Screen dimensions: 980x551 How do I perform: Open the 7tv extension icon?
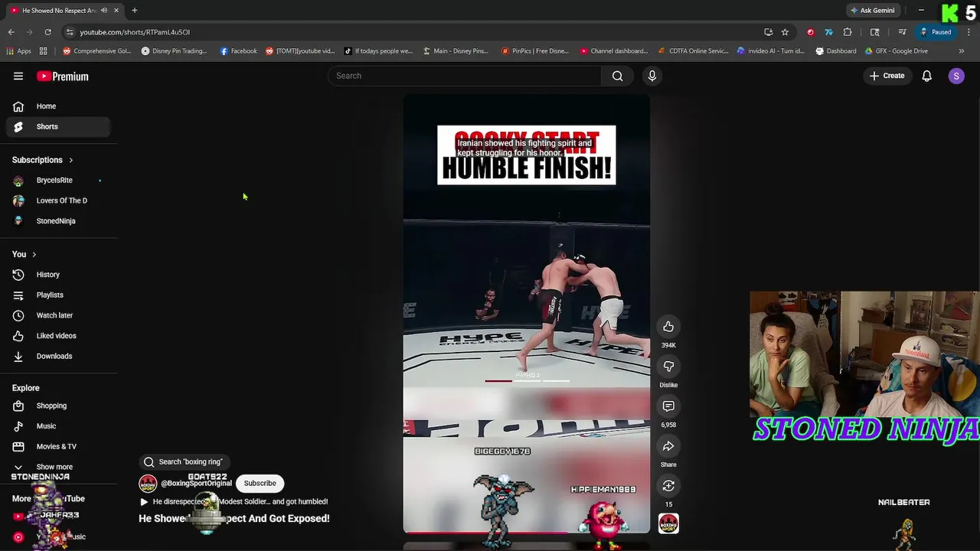[x=828, y=32]
